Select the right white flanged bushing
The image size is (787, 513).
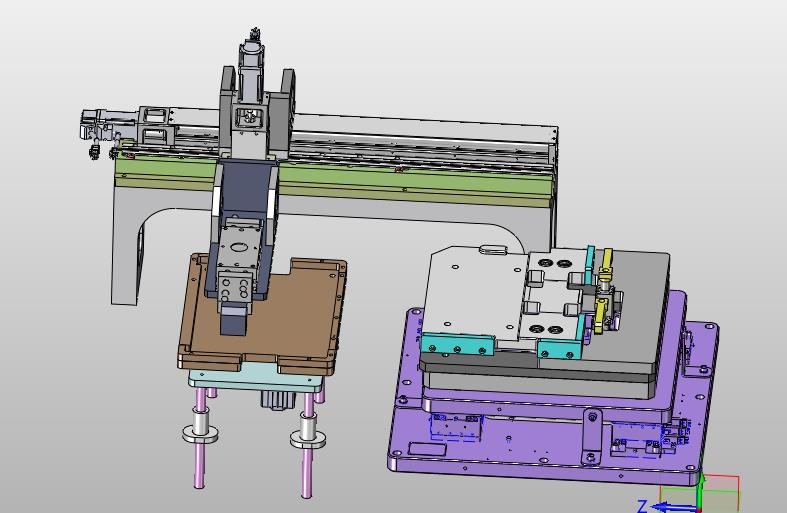point(308,433)
